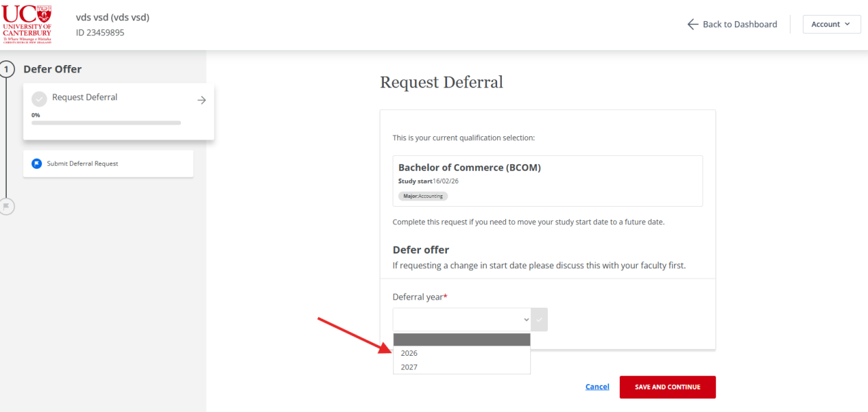Select the blank option in the year list
The width and height of the screenshot is (868, 412).
[461, 339]
